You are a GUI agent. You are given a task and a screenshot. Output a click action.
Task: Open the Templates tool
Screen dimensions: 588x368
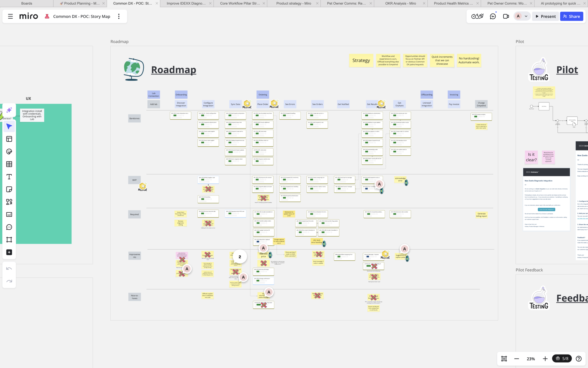click(x=9, y=139)
